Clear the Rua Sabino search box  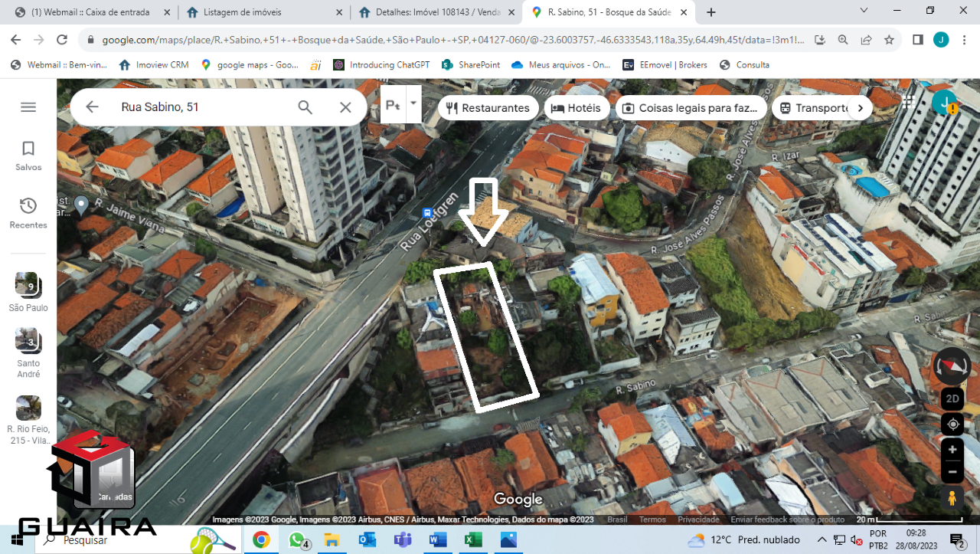pos(345,107)
